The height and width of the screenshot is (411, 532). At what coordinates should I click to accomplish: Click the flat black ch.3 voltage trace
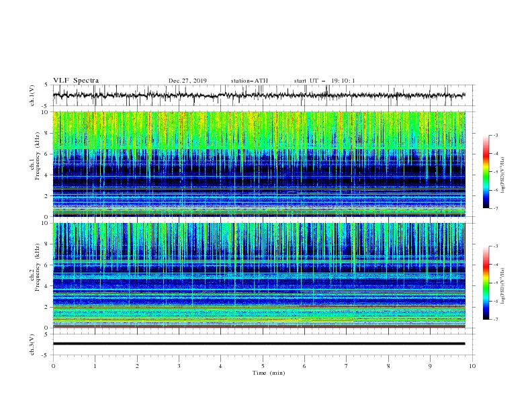[x=259, y=344]
